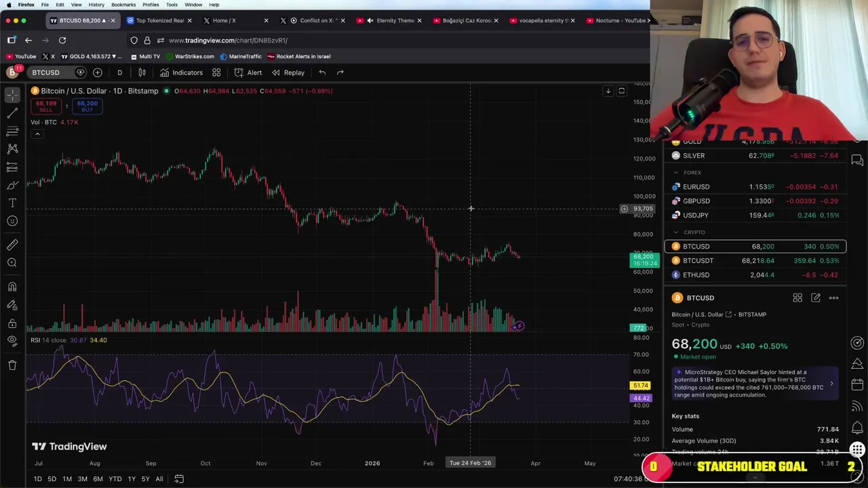
Task: Toggle lock all drawings
Action: tap(12, 323)
